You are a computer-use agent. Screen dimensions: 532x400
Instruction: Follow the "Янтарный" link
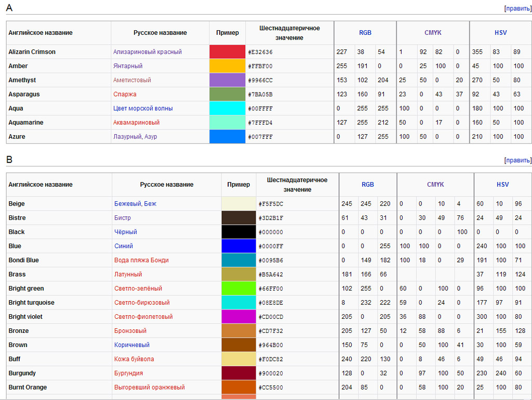(x=128, y=66)
